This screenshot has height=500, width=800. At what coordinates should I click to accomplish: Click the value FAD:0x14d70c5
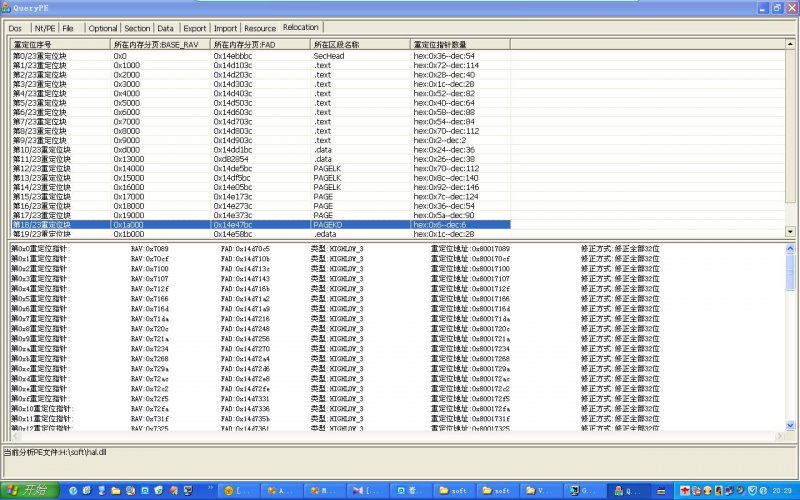point(245,248)
